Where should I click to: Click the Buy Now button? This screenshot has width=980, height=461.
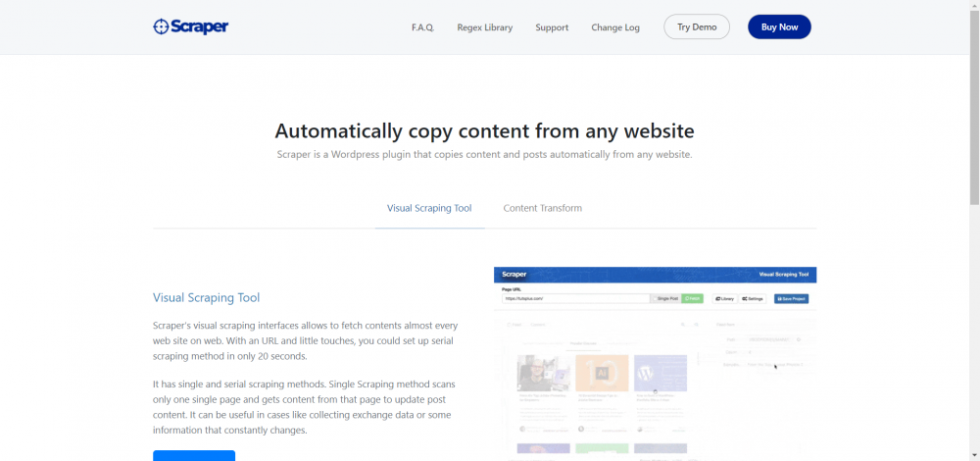(x=779, y=26)
